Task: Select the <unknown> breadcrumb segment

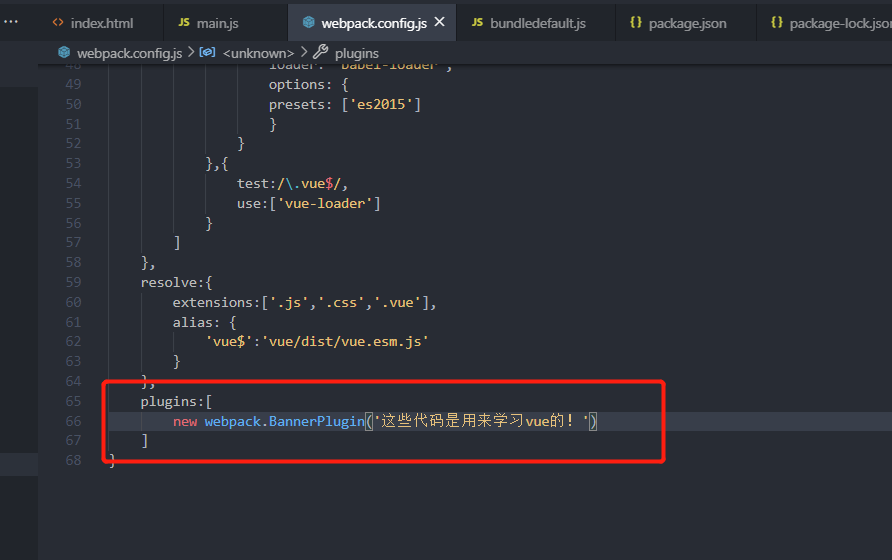Action: coord(258,53)
